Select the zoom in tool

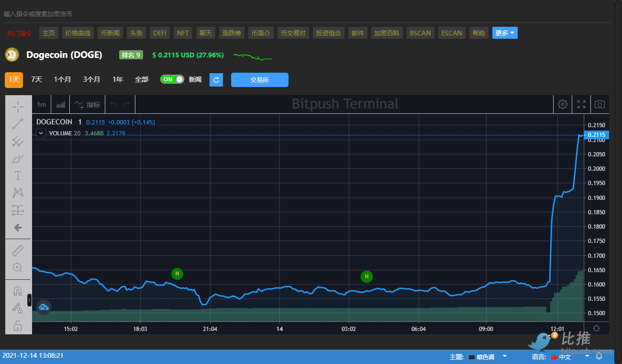pyautogui.click(x=18, y=267)
